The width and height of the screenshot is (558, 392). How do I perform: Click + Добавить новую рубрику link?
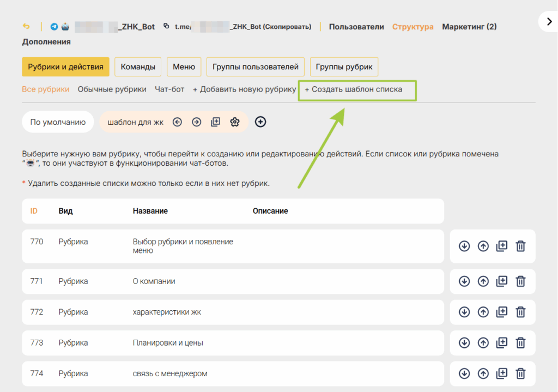click(x=244, y=89)
